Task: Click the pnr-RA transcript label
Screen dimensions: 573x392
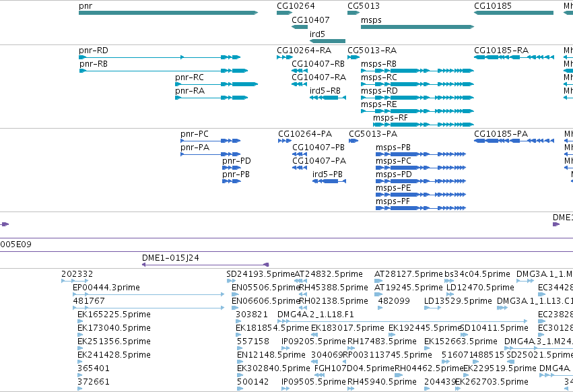Action: click(x=190, y=91)
